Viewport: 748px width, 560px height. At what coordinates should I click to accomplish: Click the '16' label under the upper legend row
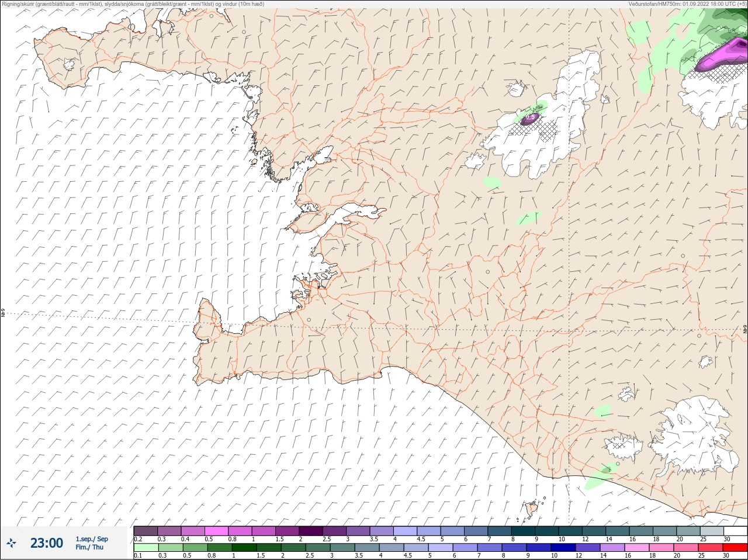click(632, 539)
